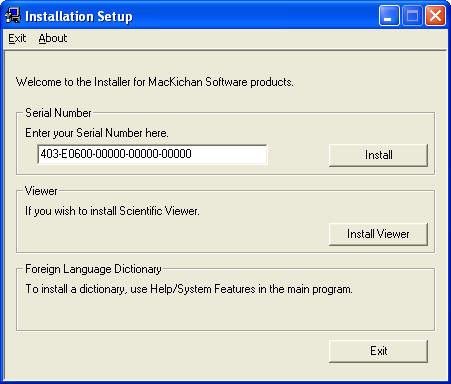Click the Install Viewer button
The height and width of the screenshot is (384, 451).
tap(378, 234)
